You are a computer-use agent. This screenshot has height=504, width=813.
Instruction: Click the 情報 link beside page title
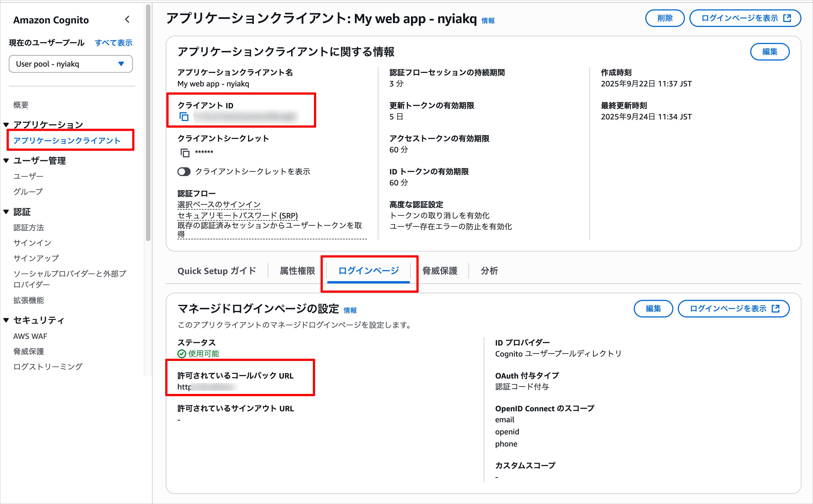click(x=488, y=21)
